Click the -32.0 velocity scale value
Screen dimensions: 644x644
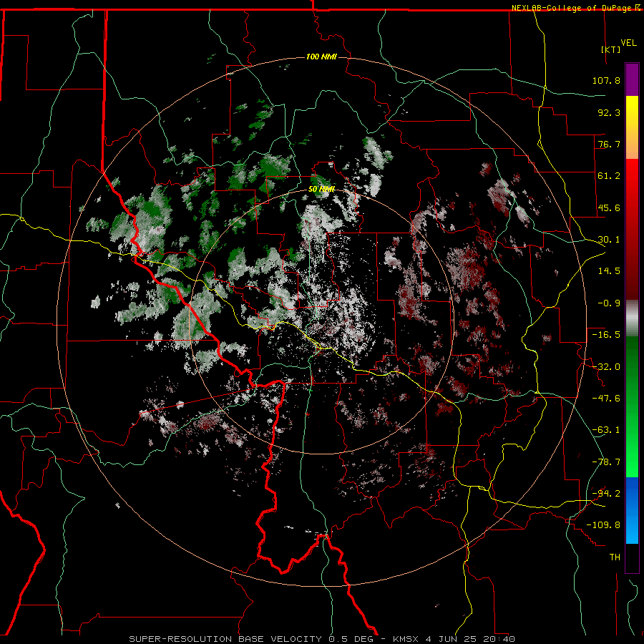606,367
